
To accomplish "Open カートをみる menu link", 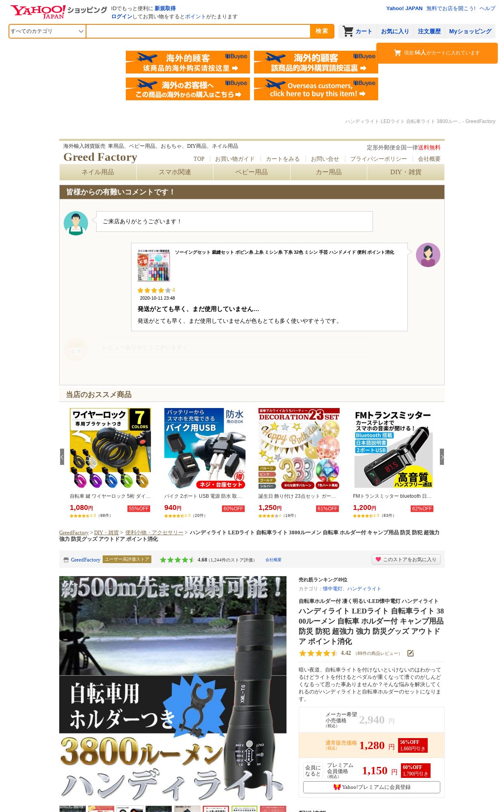I will [x=282, y=159].
